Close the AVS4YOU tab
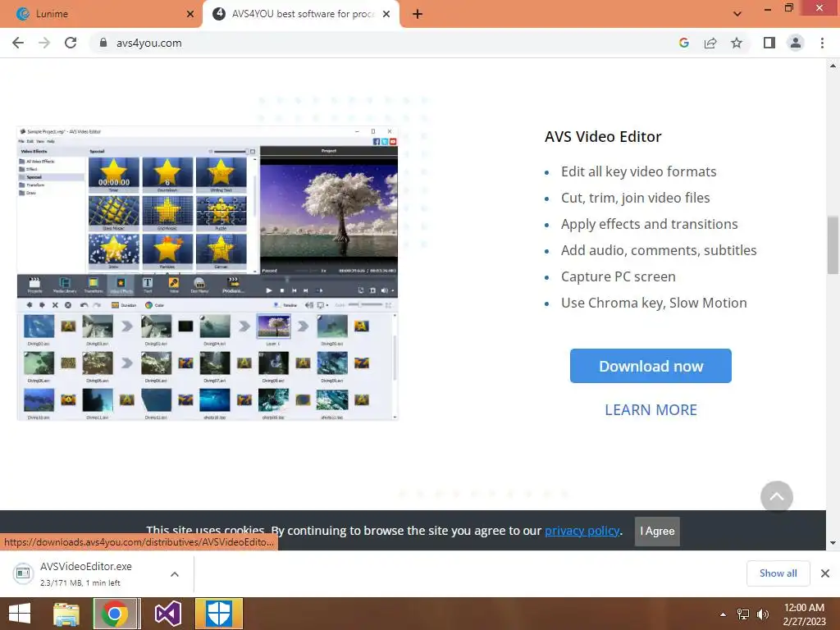 pyautogui.click(x=386, y=14)
